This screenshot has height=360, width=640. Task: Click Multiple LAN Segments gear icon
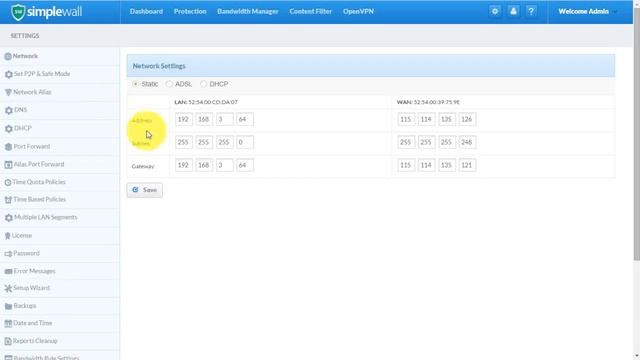point(9,218)
